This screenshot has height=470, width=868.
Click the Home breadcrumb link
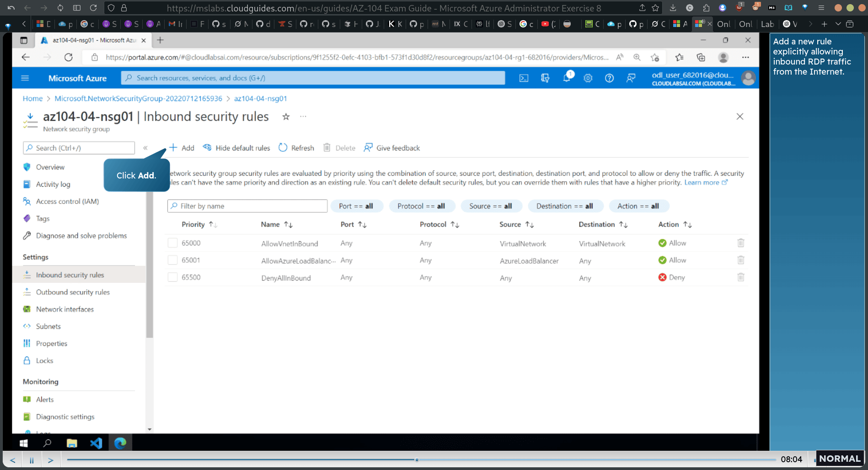[x=32, y=98]
